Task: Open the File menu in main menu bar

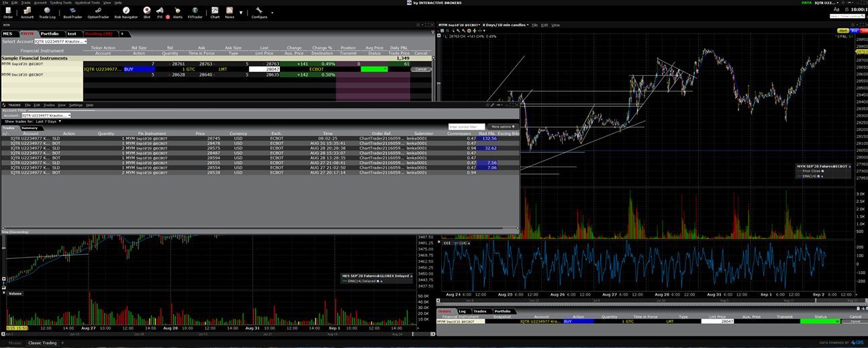Action: pyautogui.click(x=5, y=3)
